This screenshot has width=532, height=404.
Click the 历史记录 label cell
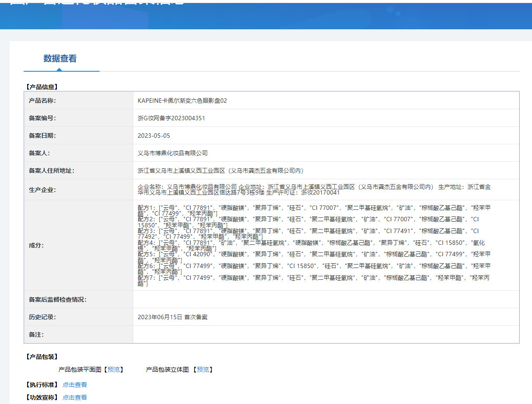point(79,317)
